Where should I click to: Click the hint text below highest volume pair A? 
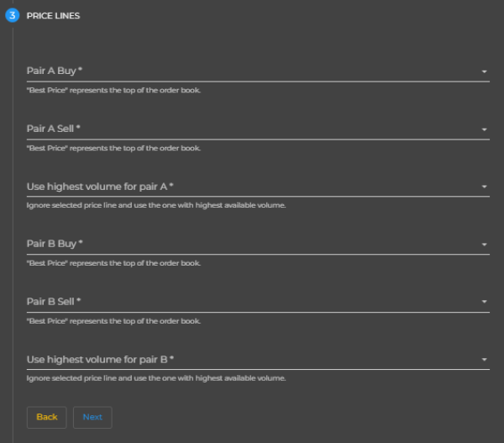[x=156, y=205]
